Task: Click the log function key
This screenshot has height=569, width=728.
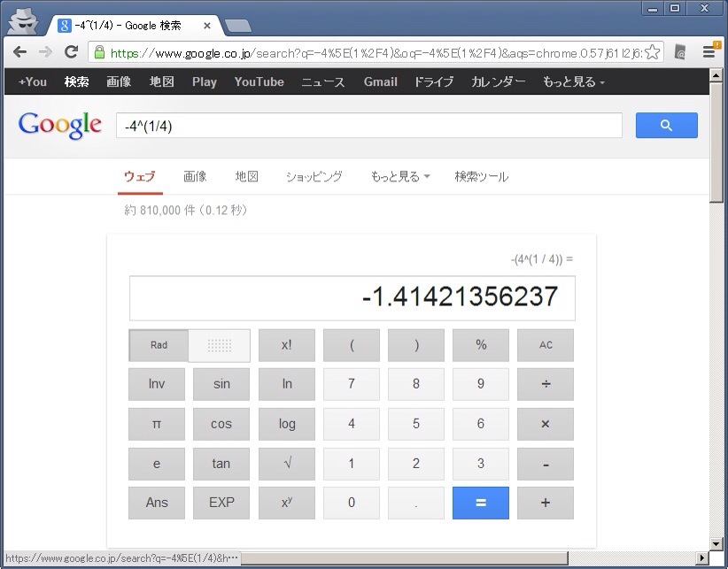Action: pyautogui.click(x=286, y=424)
